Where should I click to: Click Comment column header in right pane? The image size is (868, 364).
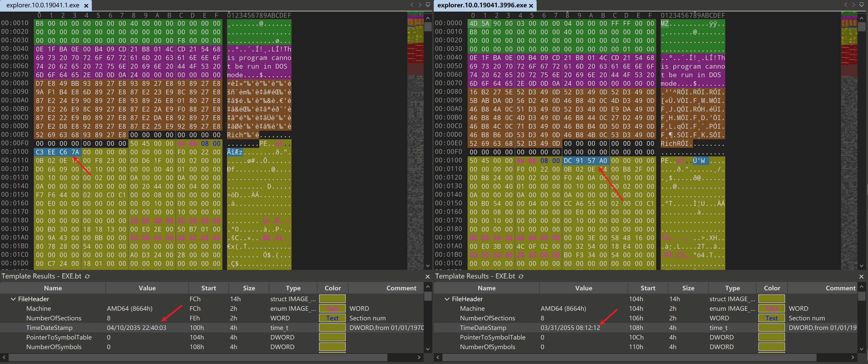[x=823, y=288]
